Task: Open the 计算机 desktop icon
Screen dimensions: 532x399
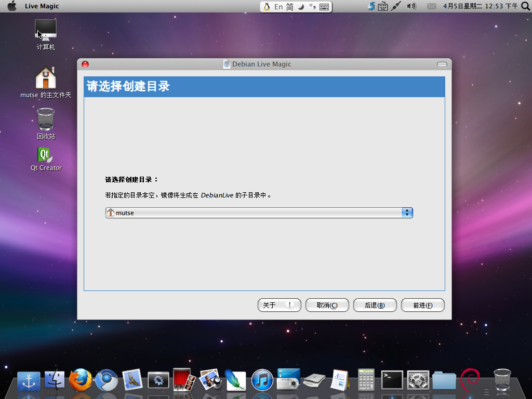Action: pos(46,35)
